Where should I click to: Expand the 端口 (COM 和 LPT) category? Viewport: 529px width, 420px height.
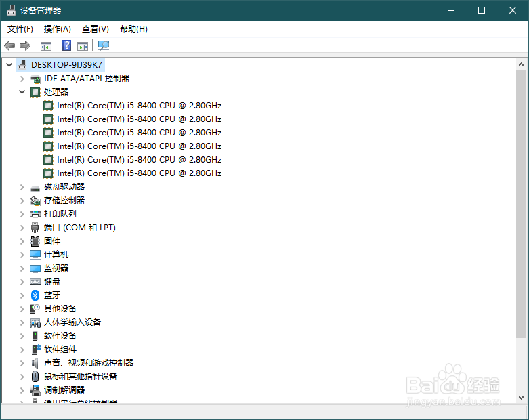(x=22, y=228)
